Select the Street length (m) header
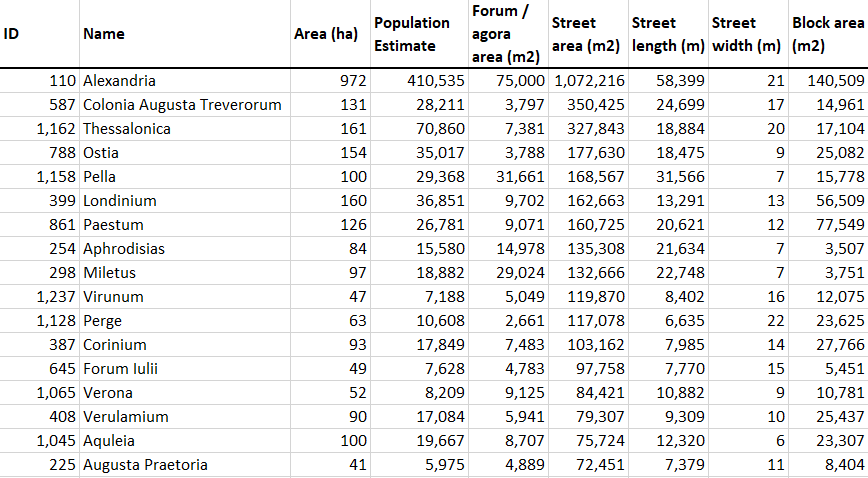This screenshot has height=478, width=868. click(x=668, y=34)
